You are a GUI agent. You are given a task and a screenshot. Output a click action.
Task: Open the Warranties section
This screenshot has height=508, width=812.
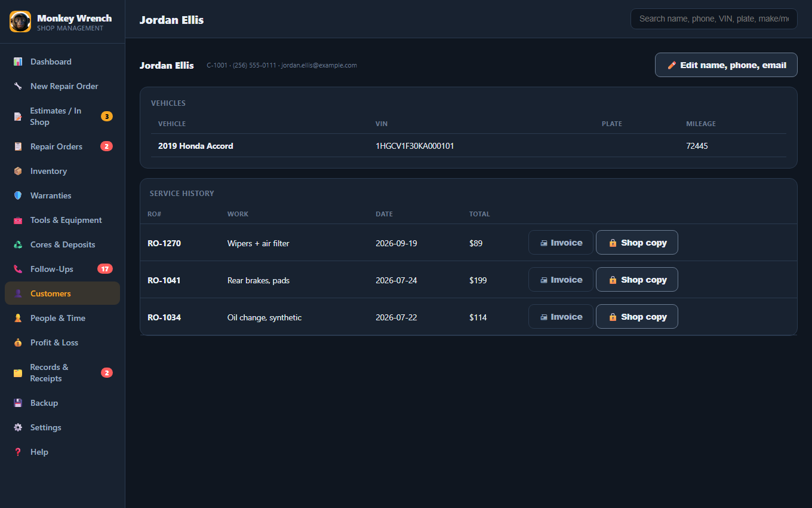62,195
